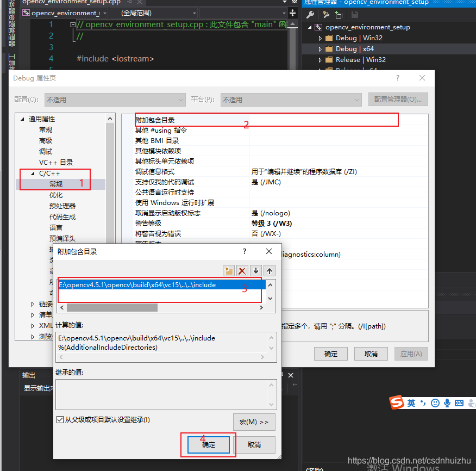Image resolution: width=476 pixels, height=471 pixels.
Task: Open the soft keyboard icon in IME bar
Action: coord(459,403)
